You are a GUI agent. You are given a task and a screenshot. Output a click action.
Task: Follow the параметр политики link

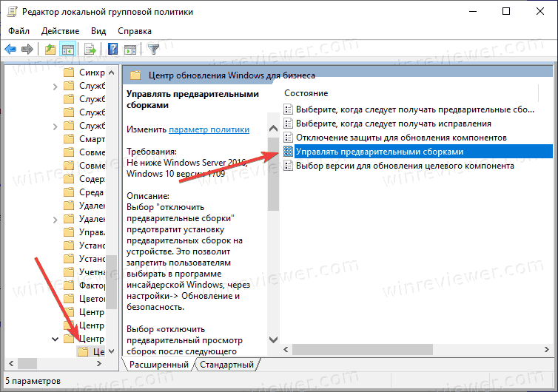[x=209, y=129]
